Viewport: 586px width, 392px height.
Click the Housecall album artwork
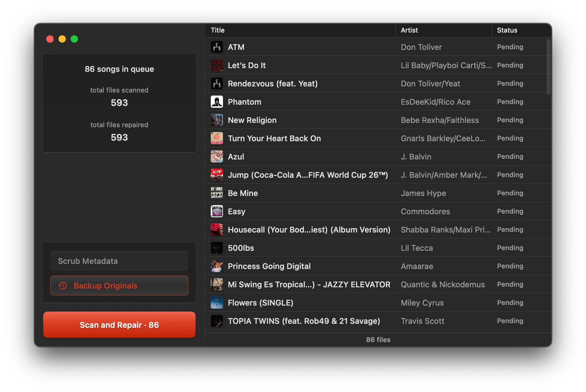(217, 230)
